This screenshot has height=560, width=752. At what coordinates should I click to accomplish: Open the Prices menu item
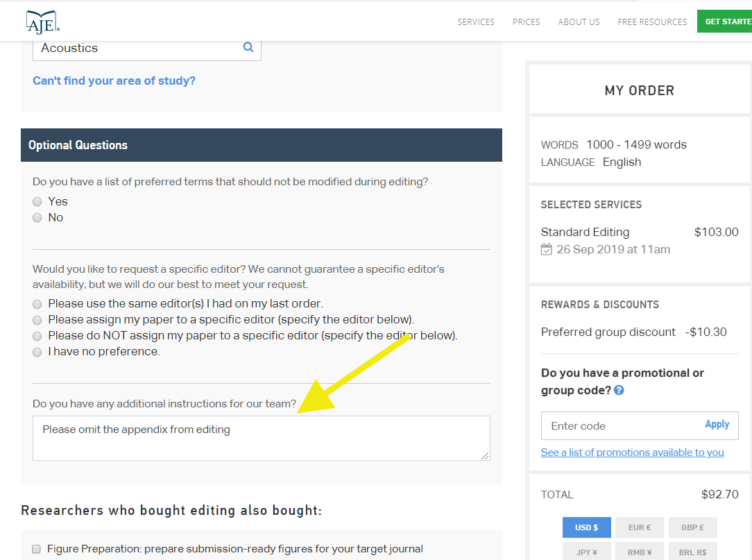[x=526, y=22]
